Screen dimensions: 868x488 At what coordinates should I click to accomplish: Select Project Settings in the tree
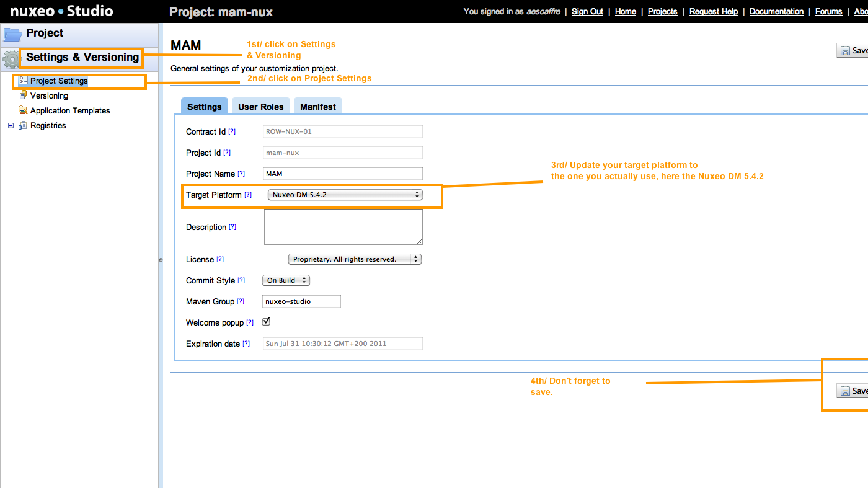(x=59, y=81)
